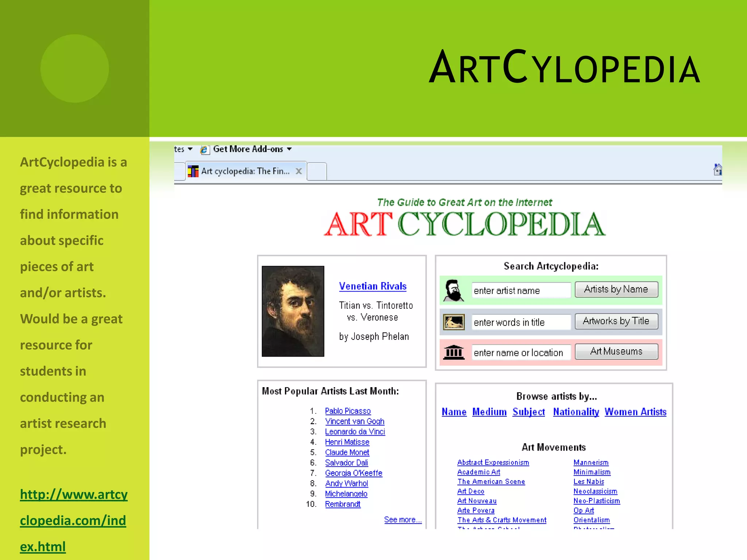The height and width of the screenshot is (560, 747).
Task: Open Pablo Picasso artist link
Action: [348, 411]
